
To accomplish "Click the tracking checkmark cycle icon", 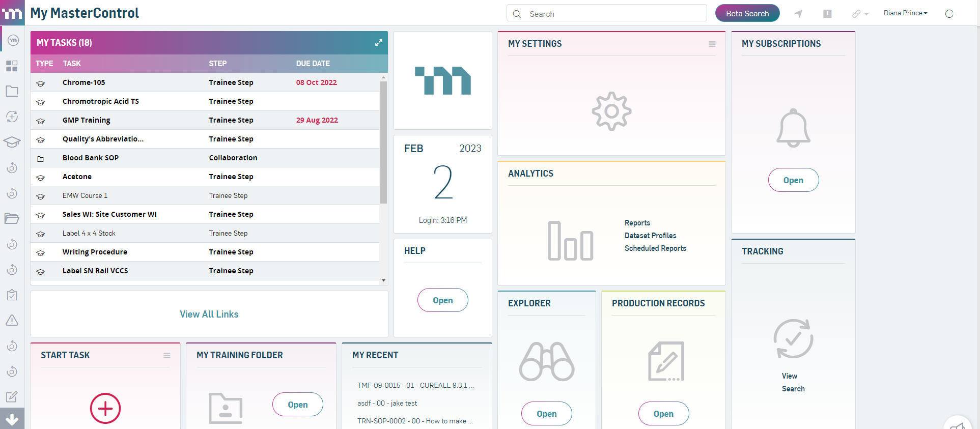I will [793, 339].
